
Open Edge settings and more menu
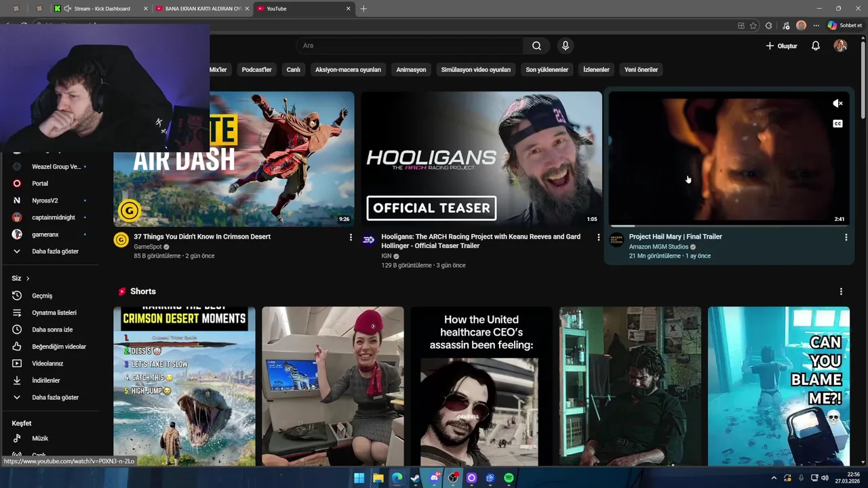pos(816,25)
